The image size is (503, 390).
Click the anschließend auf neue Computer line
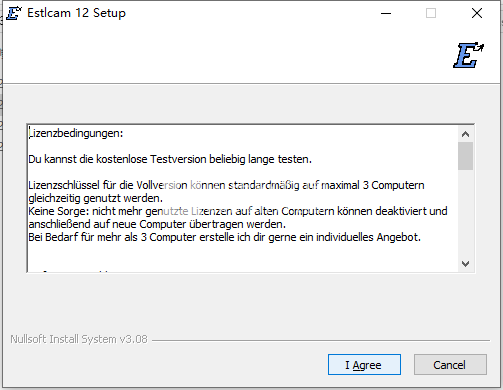pos(157,224)
